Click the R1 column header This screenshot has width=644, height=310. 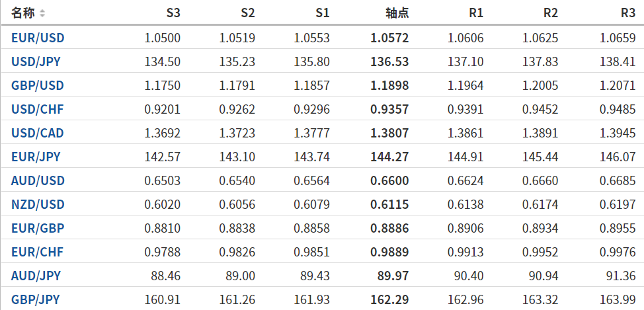pos(475,13)
